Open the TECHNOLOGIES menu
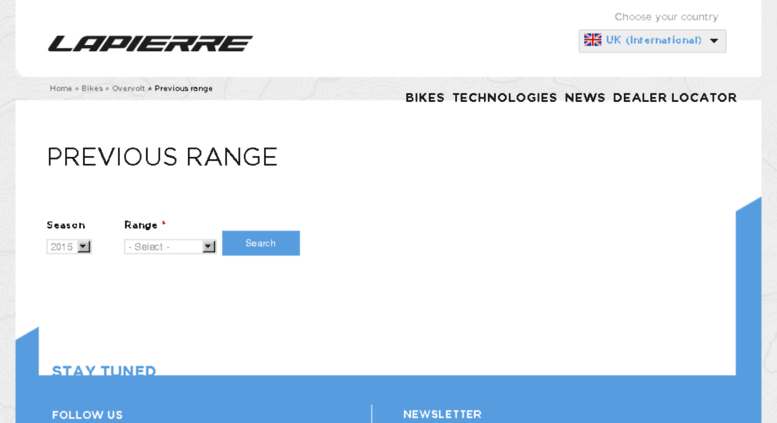The width and height of the screenshot is (777, 423). coord(504,98)
